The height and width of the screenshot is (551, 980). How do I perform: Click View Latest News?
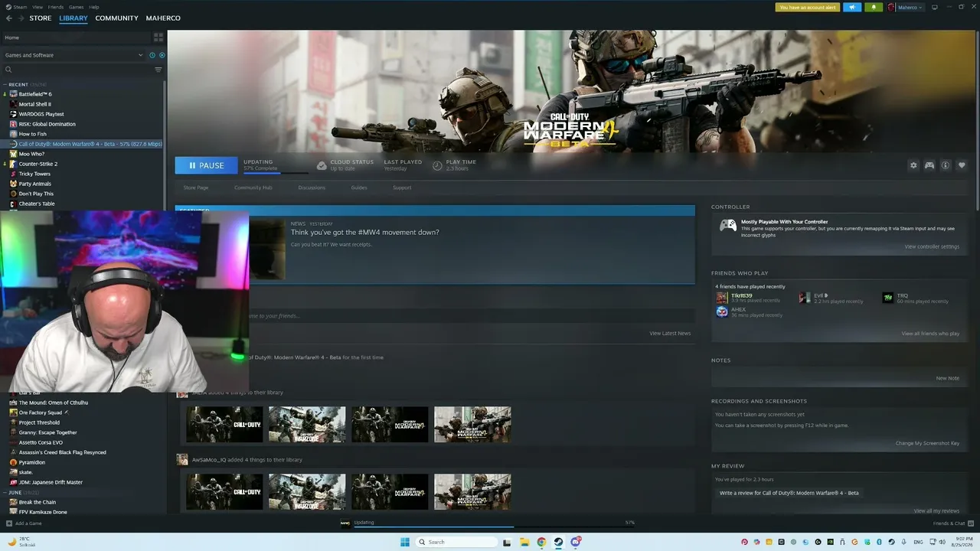[x=670, y=334]
